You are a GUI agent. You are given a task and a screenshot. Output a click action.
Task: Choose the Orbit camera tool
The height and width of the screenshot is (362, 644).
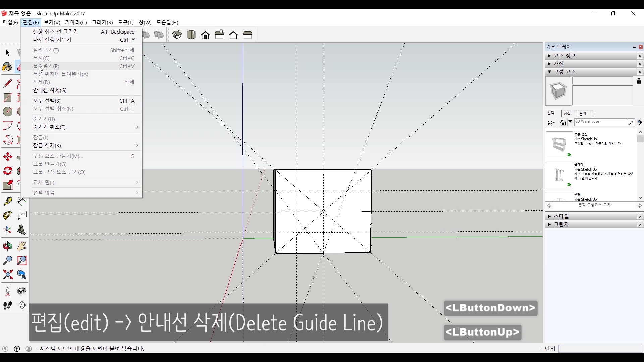[x=8, y=246]
